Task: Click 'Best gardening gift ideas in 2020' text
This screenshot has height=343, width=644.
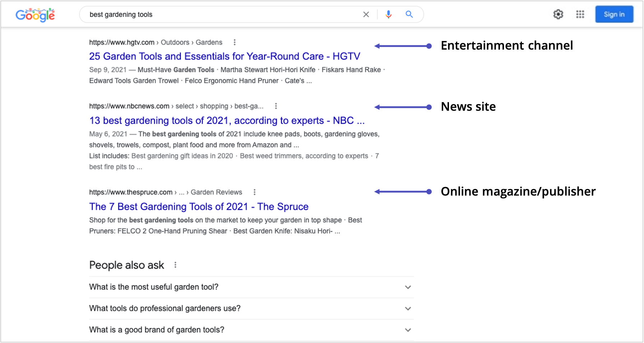Action: (182, 156)
